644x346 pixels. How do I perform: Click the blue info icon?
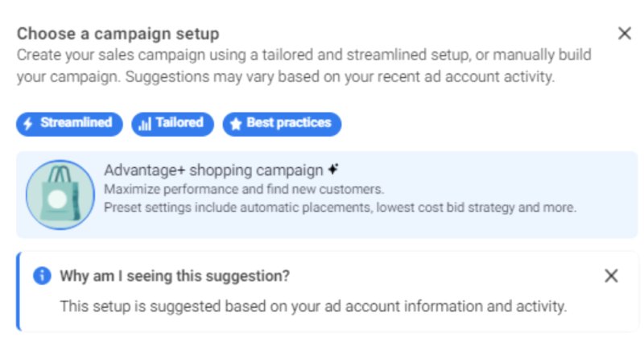(42, 276)
